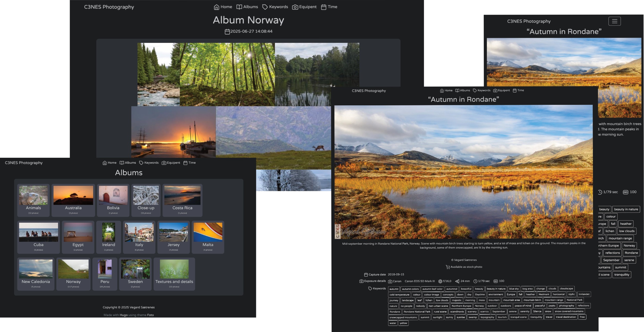Select the 'snow covered mountains' keyword tag

tap(569, 311)
